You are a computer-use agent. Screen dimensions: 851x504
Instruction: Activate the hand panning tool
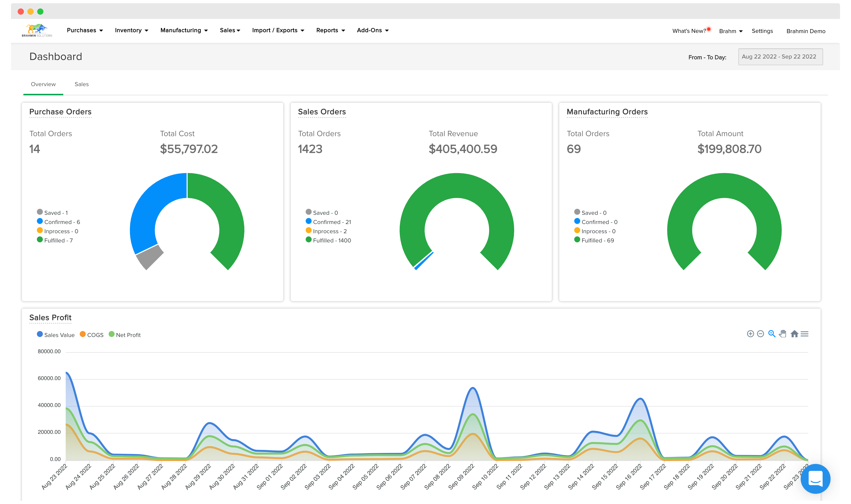point(783,334)
